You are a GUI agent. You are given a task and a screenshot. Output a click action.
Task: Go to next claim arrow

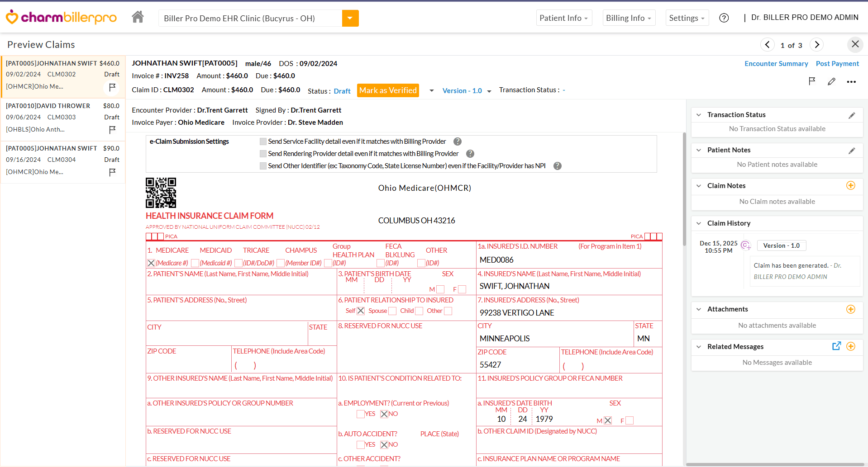point(817,45)
